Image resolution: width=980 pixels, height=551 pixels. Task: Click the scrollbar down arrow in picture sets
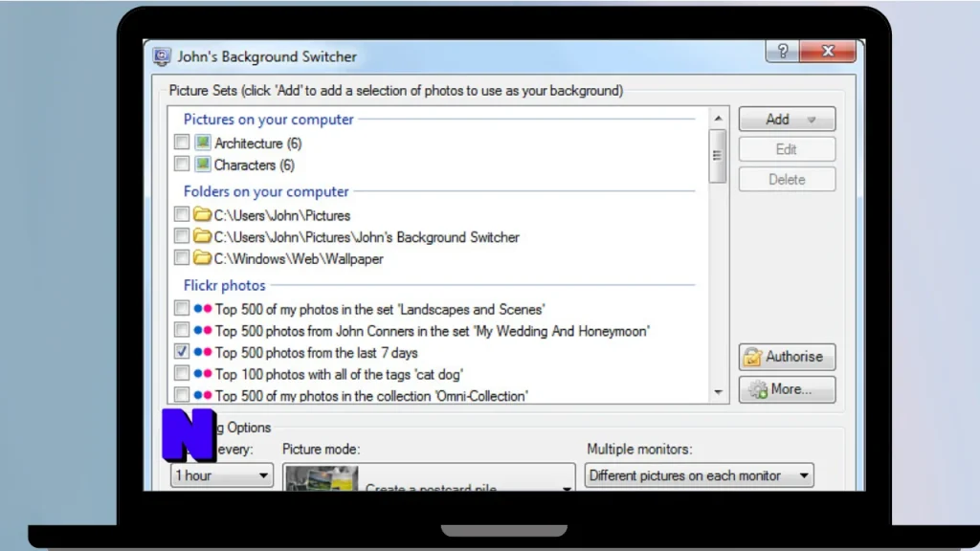[x=718, y=392]
